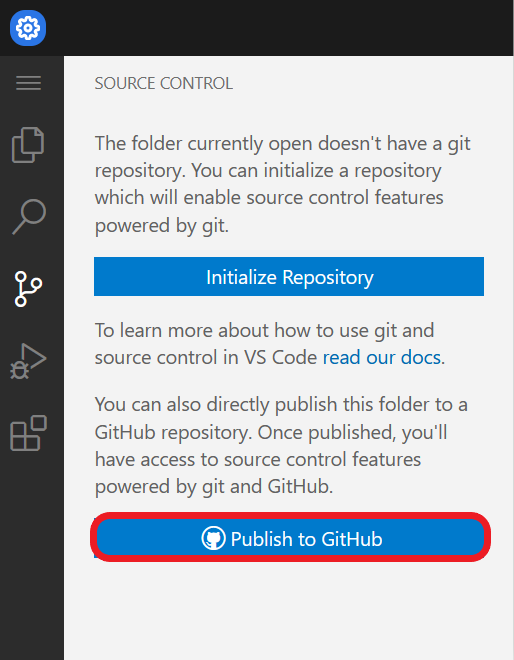Open the Extensions view
Viewport: 514px width, 660px height.
point(28,433)
